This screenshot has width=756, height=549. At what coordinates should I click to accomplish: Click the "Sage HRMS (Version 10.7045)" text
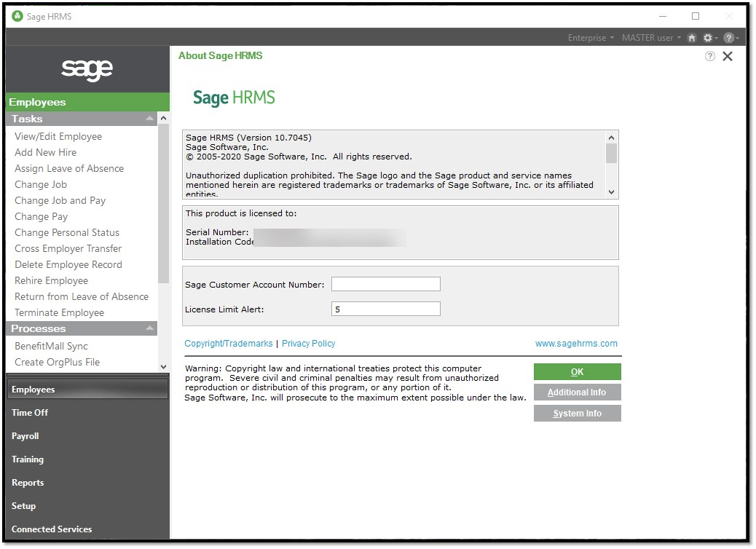[x=248, y=138]
